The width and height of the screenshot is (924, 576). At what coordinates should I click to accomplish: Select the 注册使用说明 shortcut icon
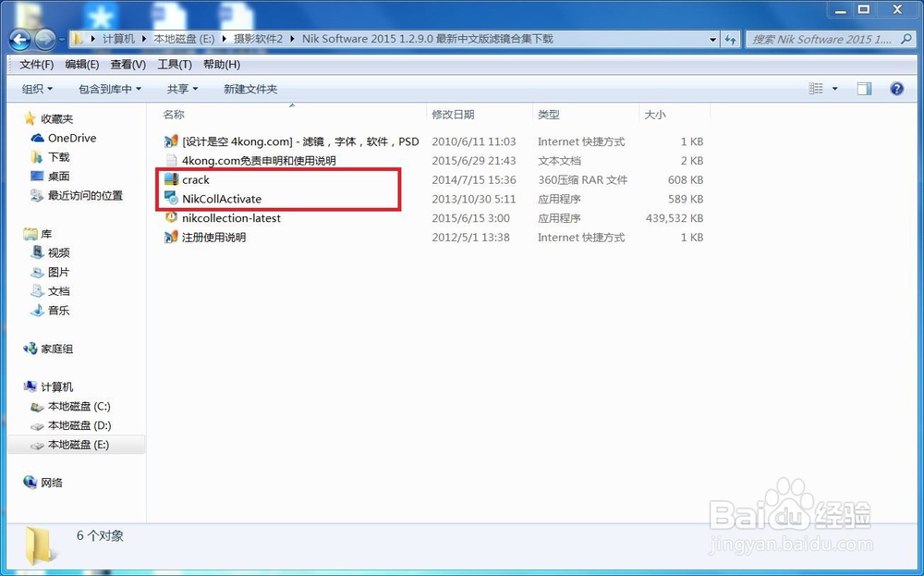[171, 237]
